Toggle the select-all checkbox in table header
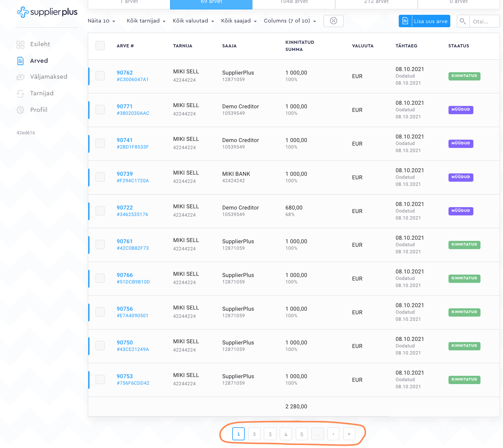Image resolution: width=503 pixels, height=448 pixels. pos(100,46)
